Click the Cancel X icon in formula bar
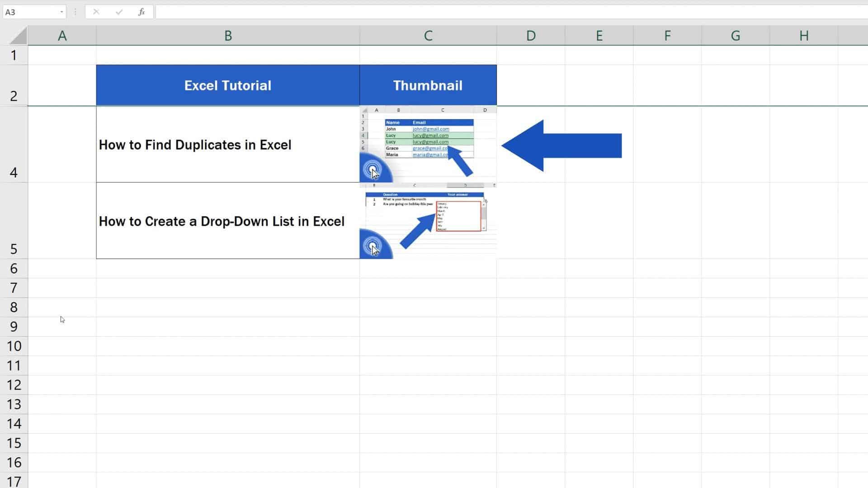Screen dimensions: 868x488 [x=96, y=12]
